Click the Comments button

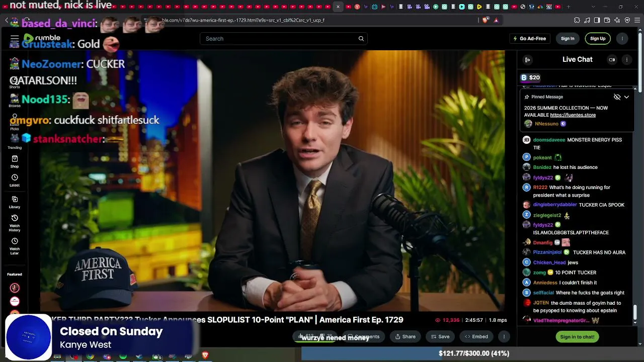tap(363, 337)
